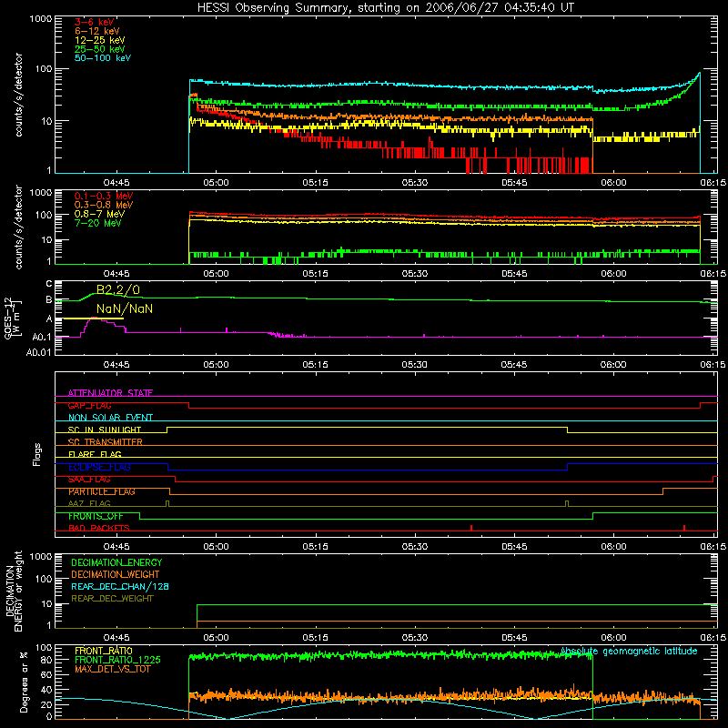
Task: Click the 7-20 MeV legend label
Action: [x=97, y=223]
